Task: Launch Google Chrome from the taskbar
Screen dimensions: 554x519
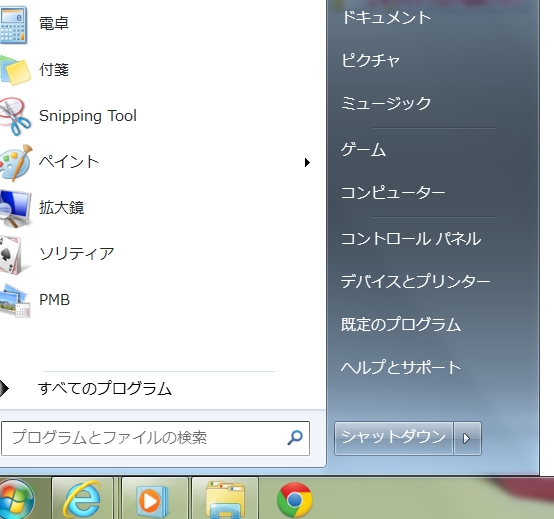Action: click(295, 500)
